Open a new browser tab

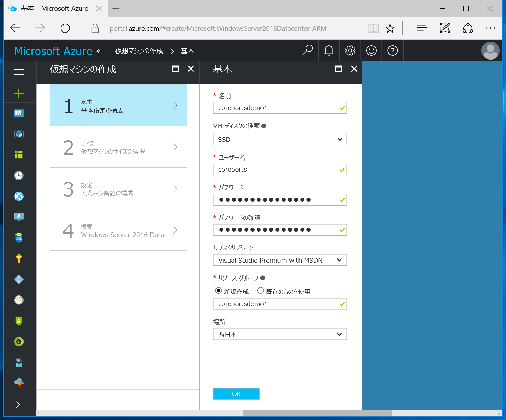point(116,8)
